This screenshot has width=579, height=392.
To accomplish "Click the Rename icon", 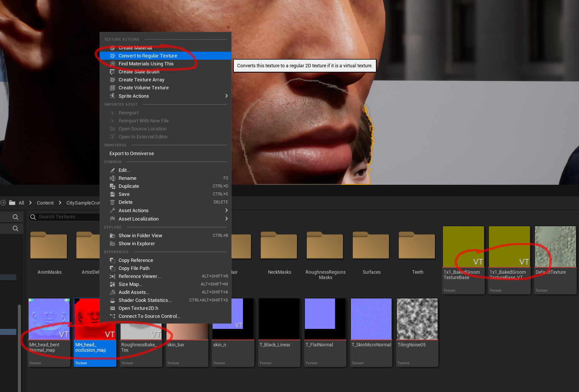I will (x=113, y=178).
